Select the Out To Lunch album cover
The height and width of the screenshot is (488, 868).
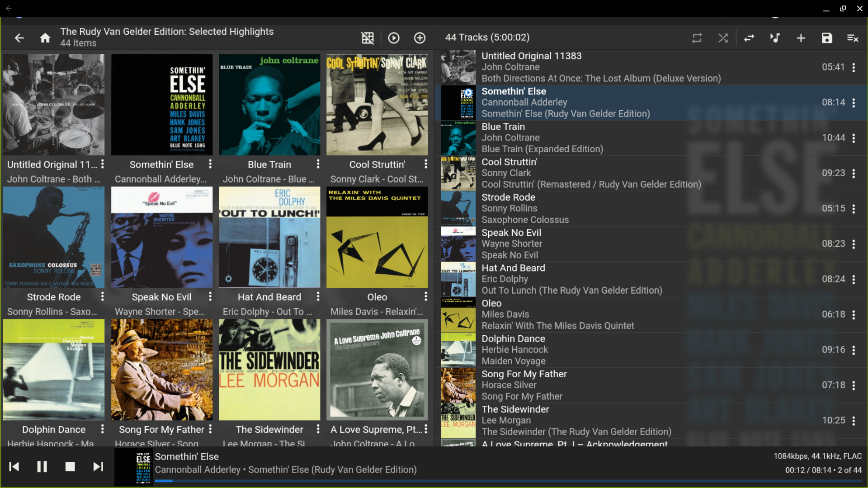click(269, 237)
